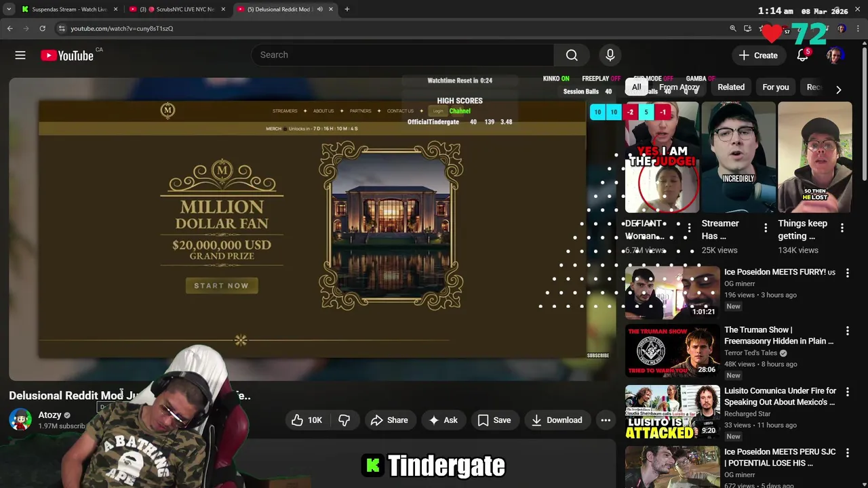This screenshot has height=488, width=868.
Task: Open options for Things keep getting short
Action: (842, 228)
